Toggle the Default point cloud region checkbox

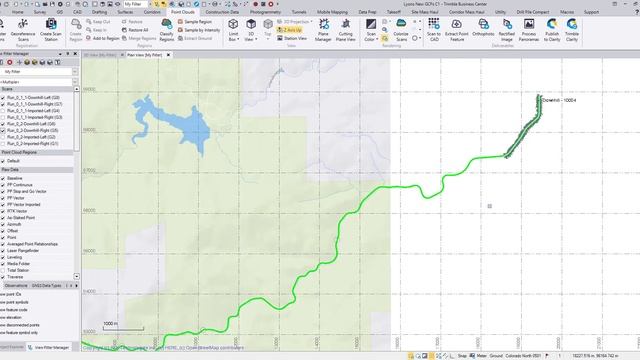pyautogui.click(x=3, y=161)
